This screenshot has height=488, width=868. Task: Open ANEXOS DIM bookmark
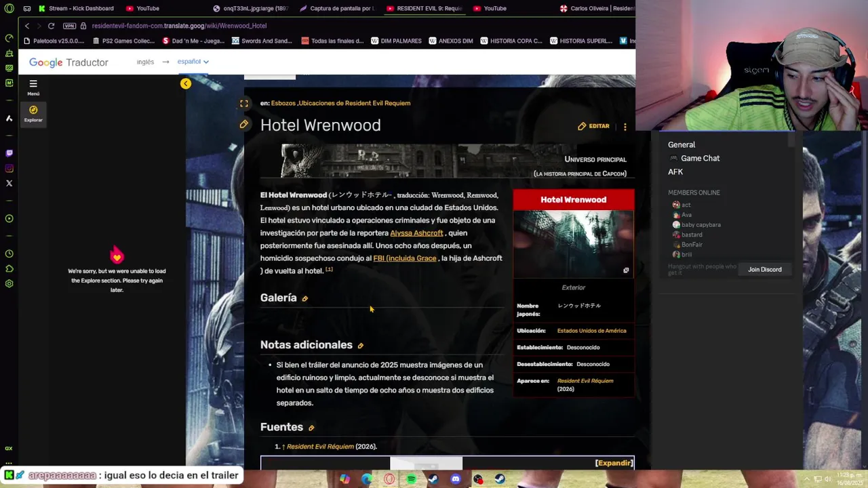click(451, 41)
